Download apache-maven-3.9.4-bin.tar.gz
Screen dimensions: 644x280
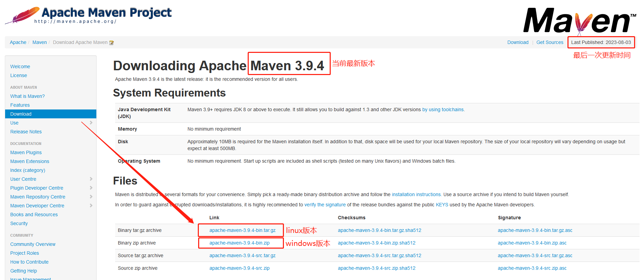[x=243, y=230]
